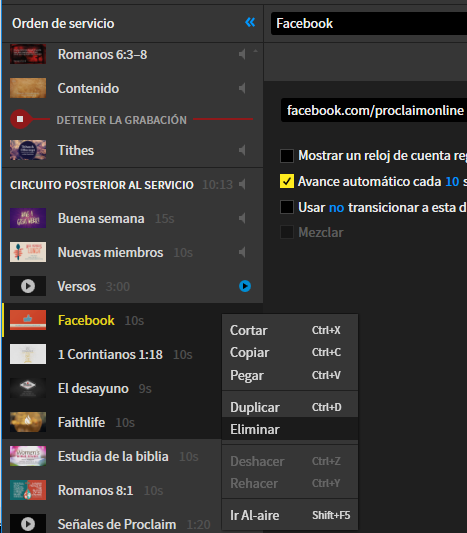Click the Facebook item thumbnail

(28, 320)
